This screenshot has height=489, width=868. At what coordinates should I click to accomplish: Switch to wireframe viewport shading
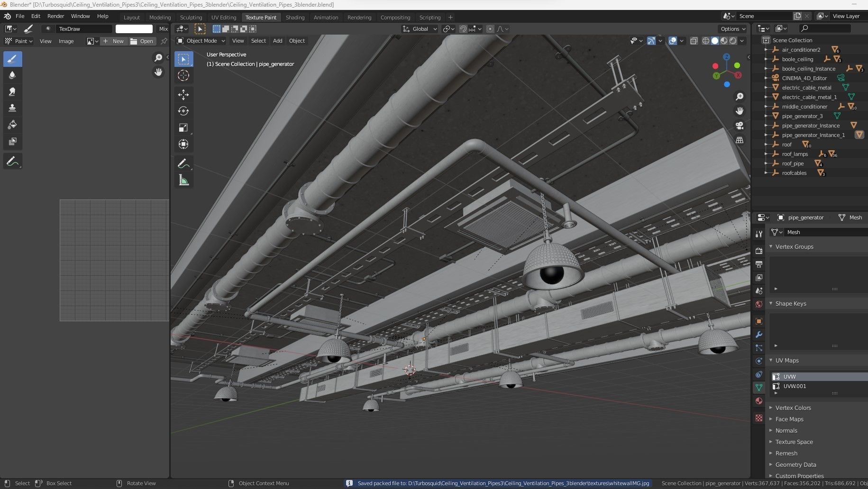[706, 41]
